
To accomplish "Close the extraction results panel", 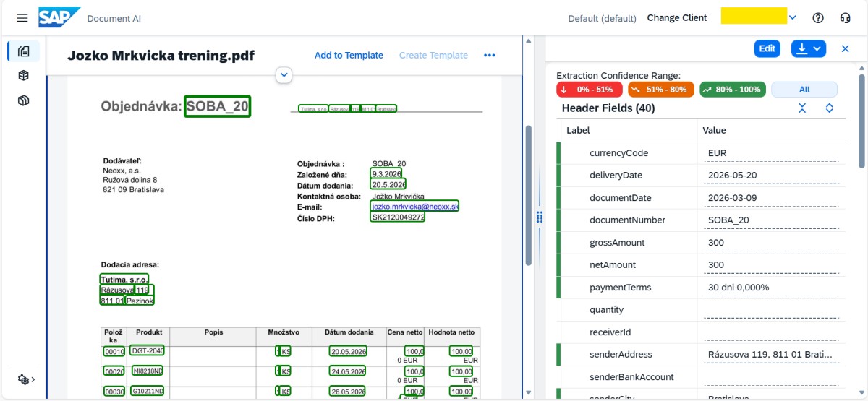I will tap(845, 48).
